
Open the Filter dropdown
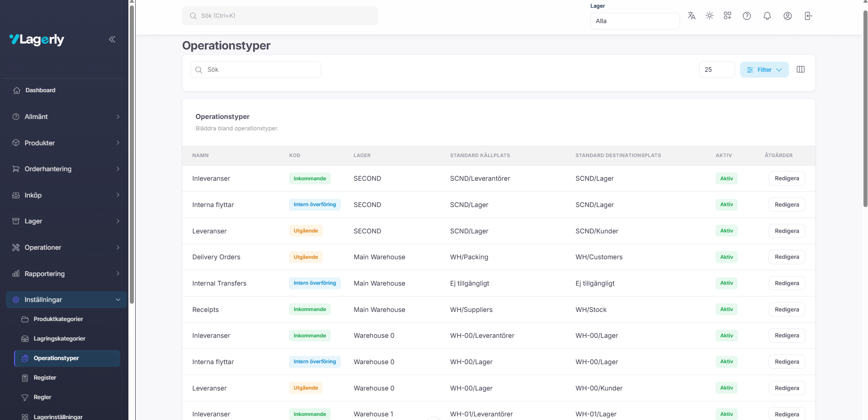click(x=764, y=69)
